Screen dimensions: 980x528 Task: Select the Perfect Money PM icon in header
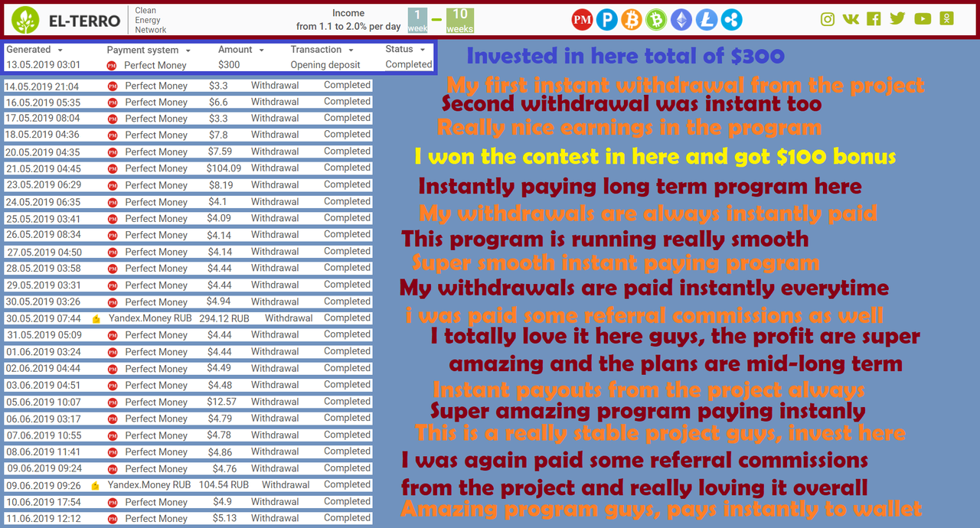pyautogui.click(x=583, y=20)
